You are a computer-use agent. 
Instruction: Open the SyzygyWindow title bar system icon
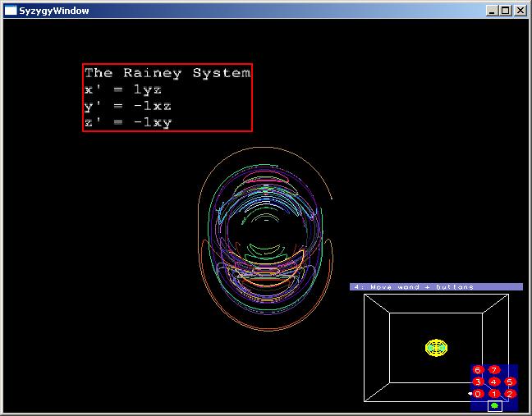click(11, 11)
